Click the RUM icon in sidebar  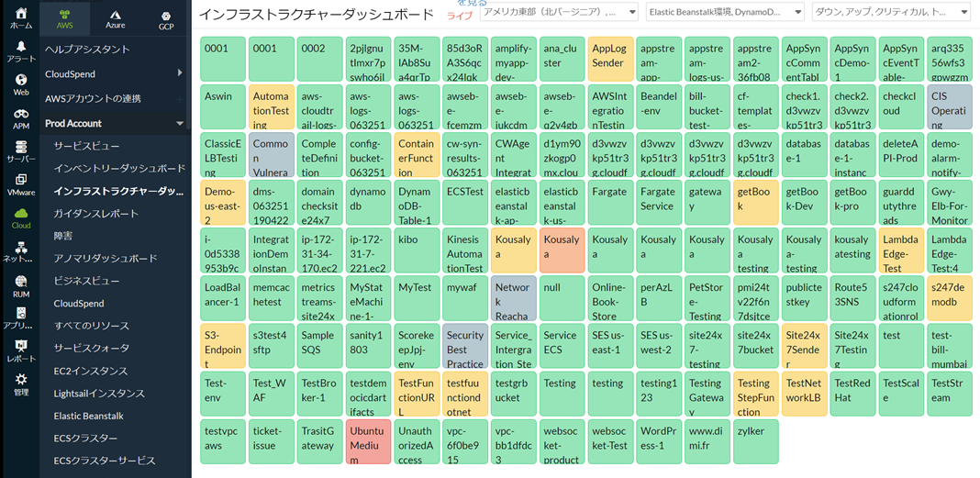(x=20, y=285)
